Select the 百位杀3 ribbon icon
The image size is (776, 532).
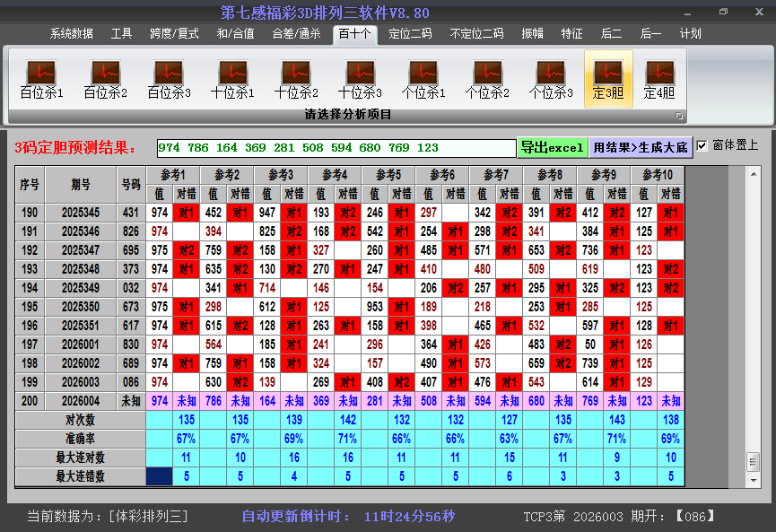(x=169, y=79)
